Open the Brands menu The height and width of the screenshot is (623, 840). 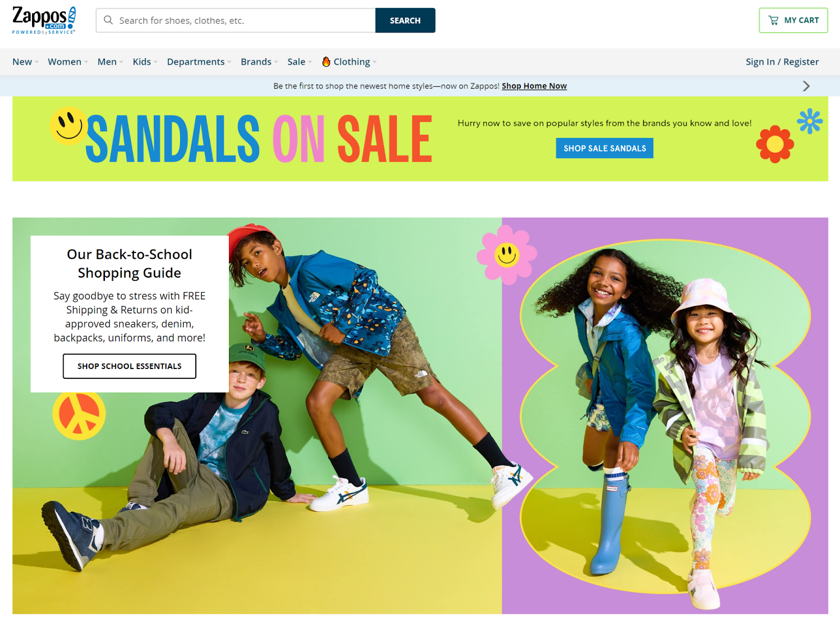tap(259, 62)
